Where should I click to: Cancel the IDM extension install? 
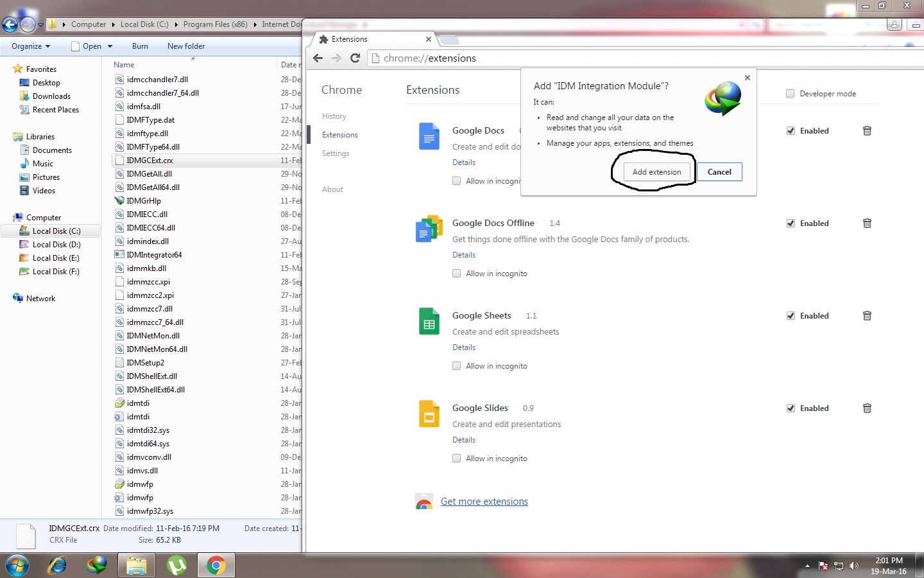pyautogui.click(x=719, y=172)
